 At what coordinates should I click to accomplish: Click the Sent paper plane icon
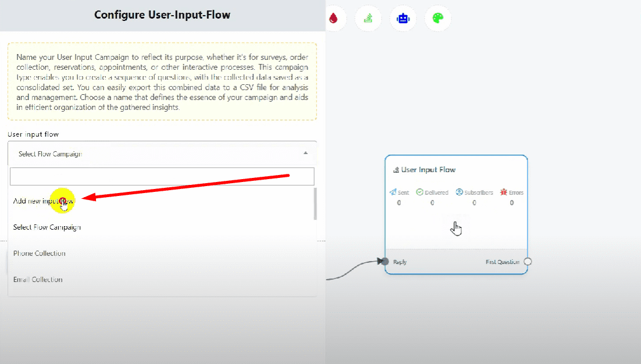click(393, 192)
